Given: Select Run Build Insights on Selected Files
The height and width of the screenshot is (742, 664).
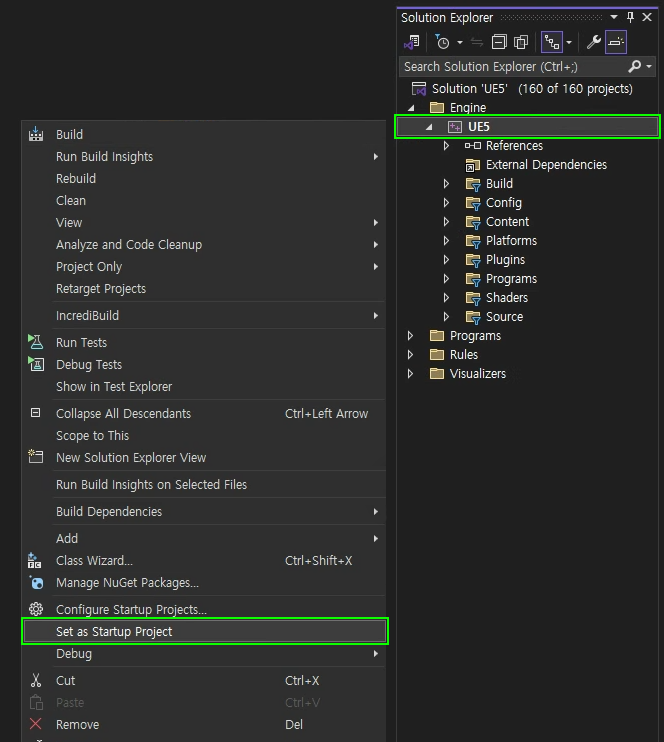Looking at the screenshot, I should pyautogui.click(x=151, y=485).
